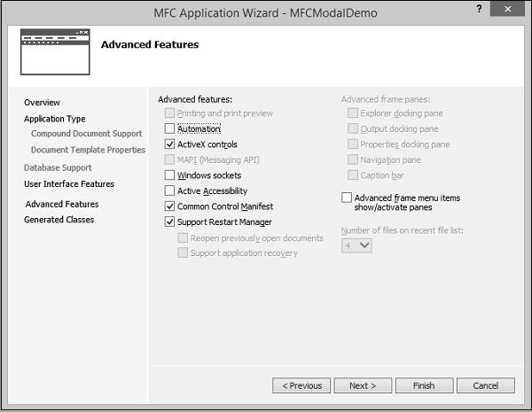Click the MFC Application Wizard title bar
The width and height of the screenshot is (532, 412).
click(265, 13)
